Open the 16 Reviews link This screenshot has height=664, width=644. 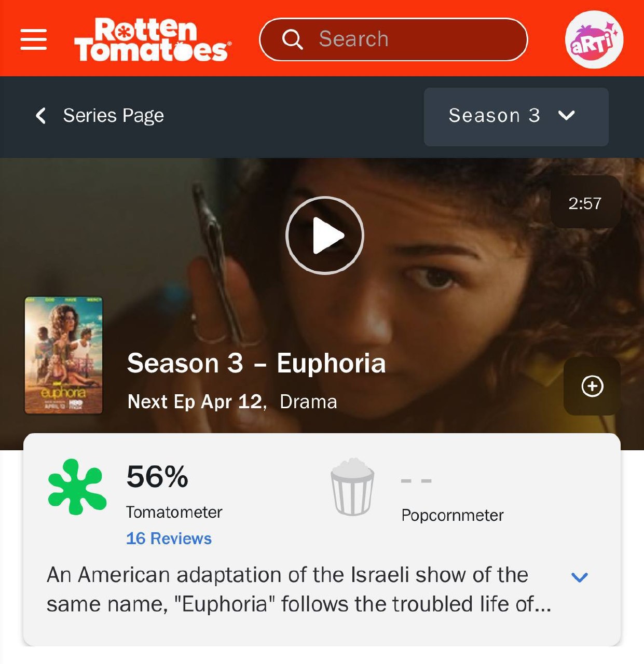coord(169,538)
